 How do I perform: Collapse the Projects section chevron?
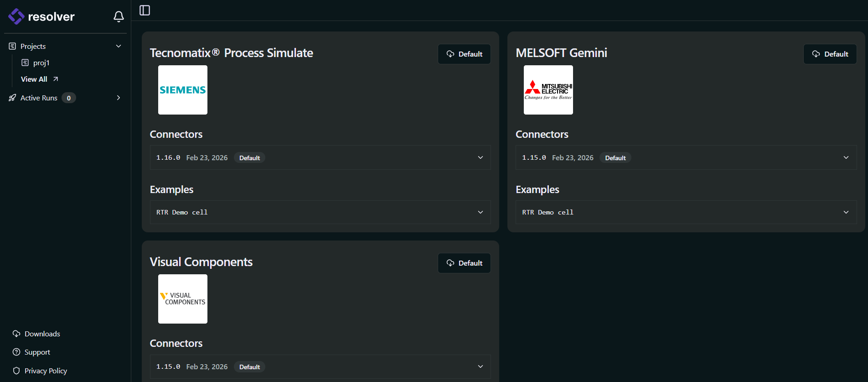[x=119, y=46]
